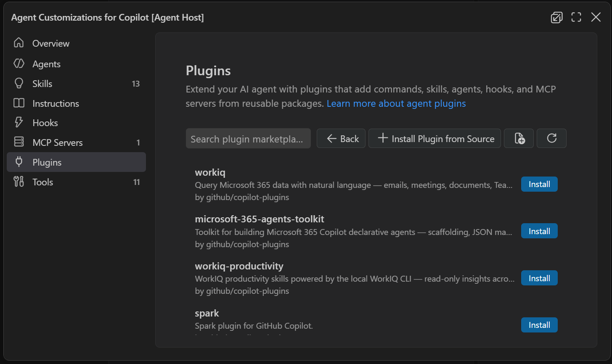Click the Agents icon in sidebar
Viewport: 612px width, 364px height.
tap(19, 63)
